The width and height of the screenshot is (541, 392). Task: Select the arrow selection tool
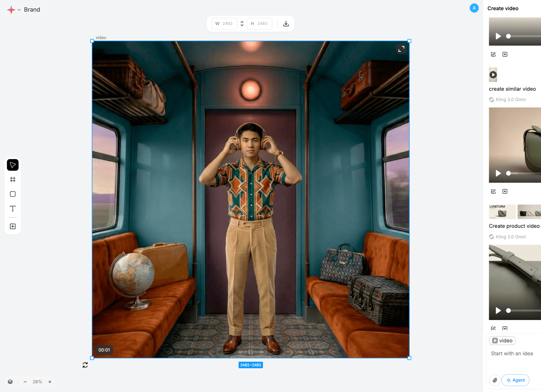[x=13, y=165]
